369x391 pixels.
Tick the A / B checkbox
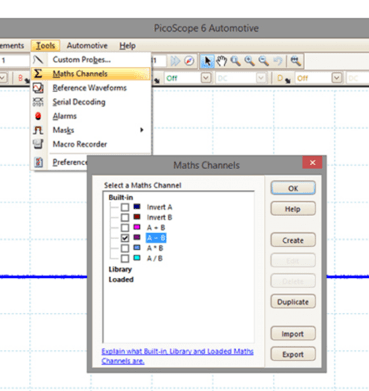pyautogui.click(x=125, y=258)
